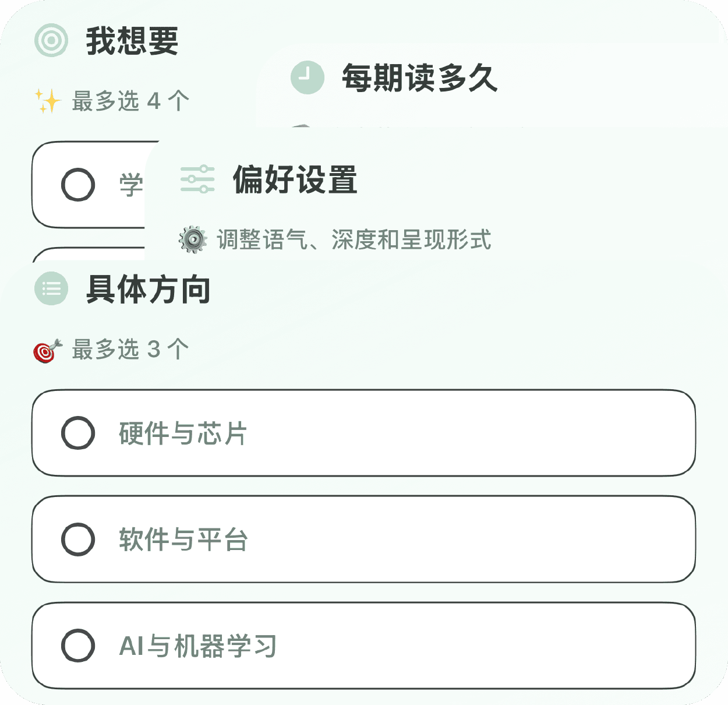
Task: Click the clock icon next to 每期读多久
Action: point(308,76)
